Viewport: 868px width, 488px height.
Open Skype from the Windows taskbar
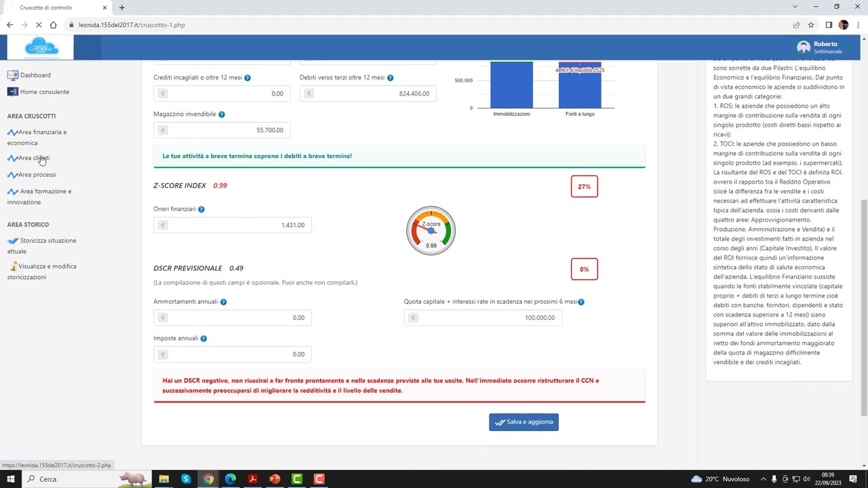coord(186,479)
